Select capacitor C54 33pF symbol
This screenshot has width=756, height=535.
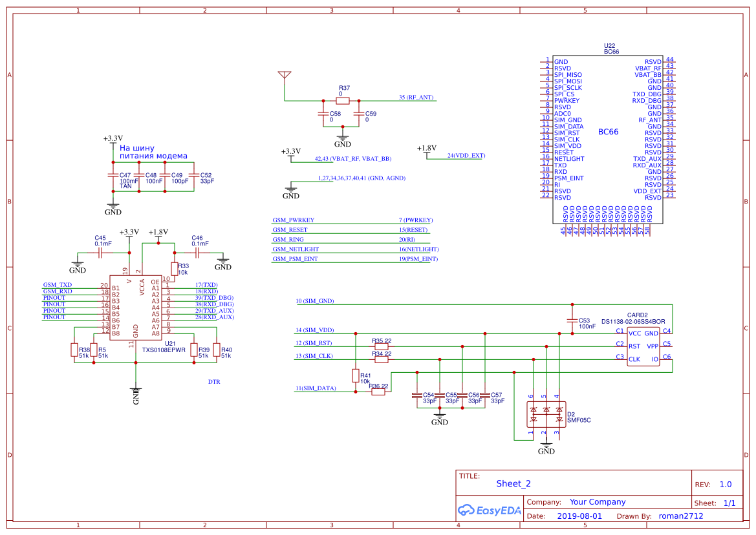point(417,395)
